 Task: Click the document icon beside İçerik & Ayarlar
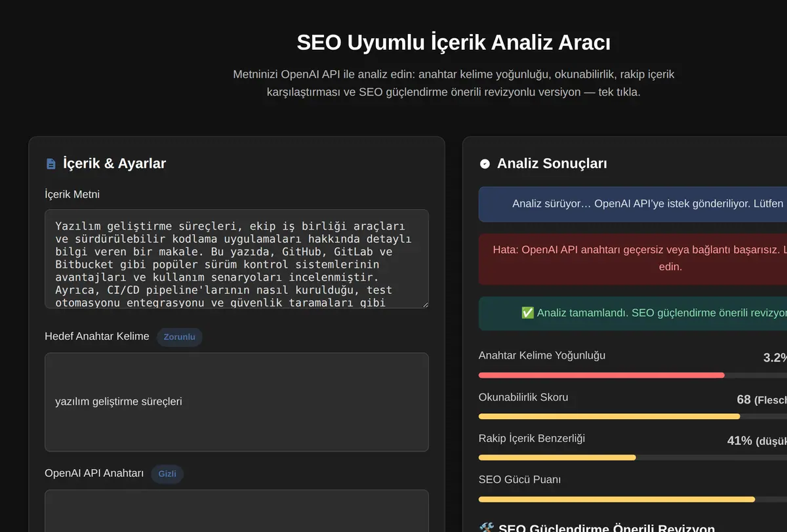coord(50,163)
